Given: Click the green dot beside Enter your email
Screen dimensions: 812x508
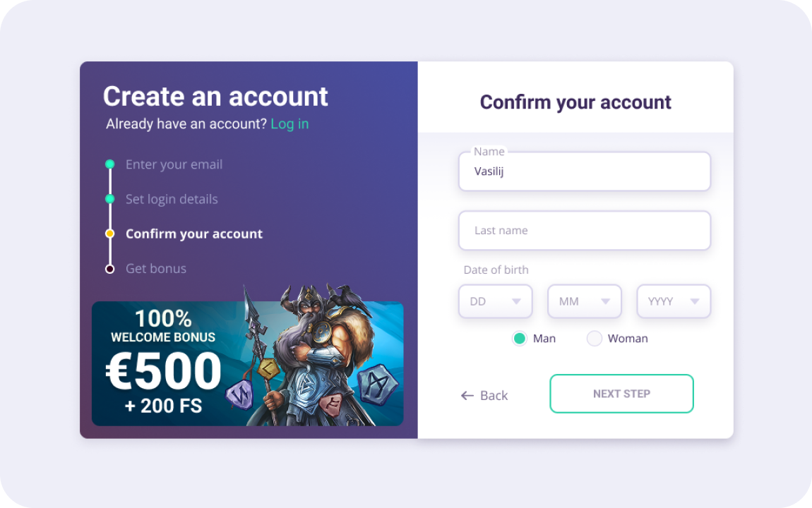Looking at the screenshot, I should point(110,164).
